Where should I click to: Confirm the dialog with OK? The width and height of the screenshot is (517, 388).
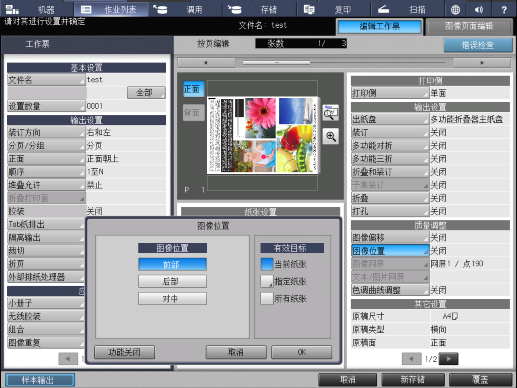pyautogui.click(x=302, y=352)
